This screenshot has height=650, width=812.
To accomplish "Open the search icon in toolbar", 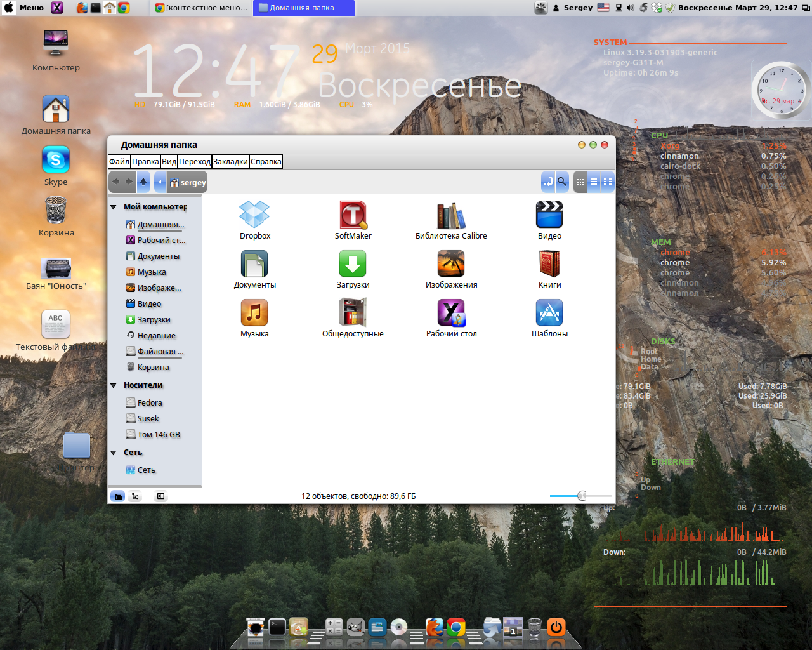I will (x=562, y=182).
